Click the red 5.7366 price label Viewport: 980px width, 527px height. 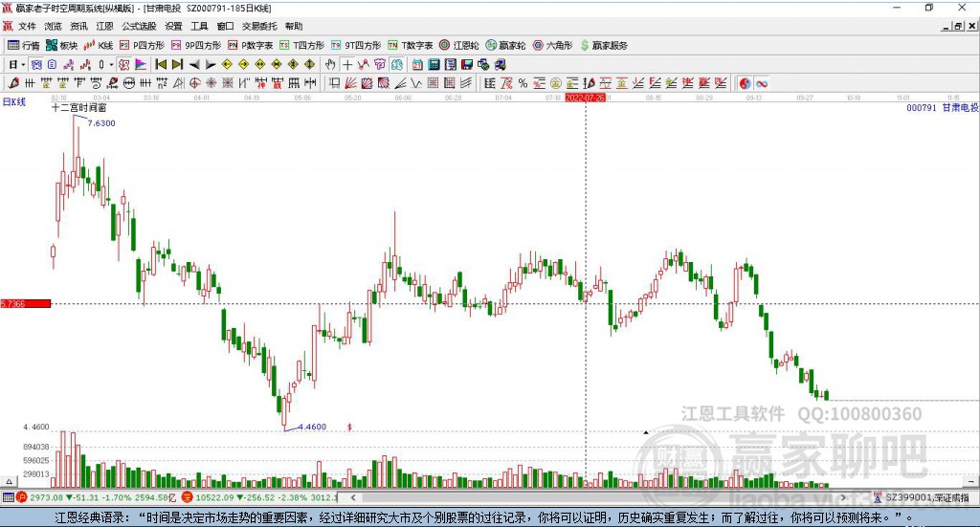(x=25, y=303)
